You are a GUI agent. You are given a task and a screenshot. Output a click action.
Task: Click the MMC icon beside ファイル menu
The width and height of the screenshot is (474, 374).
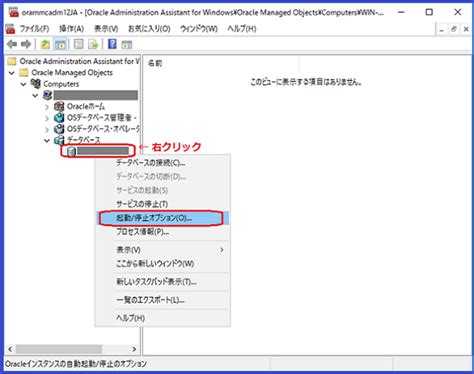pyautogui.click(x=10, y=29)
